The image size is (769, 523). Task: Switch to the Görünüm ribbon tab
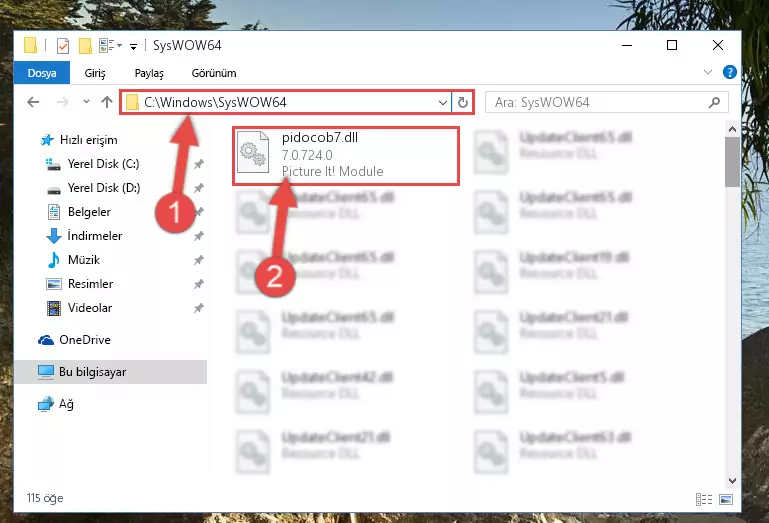[x=214, y=73]
